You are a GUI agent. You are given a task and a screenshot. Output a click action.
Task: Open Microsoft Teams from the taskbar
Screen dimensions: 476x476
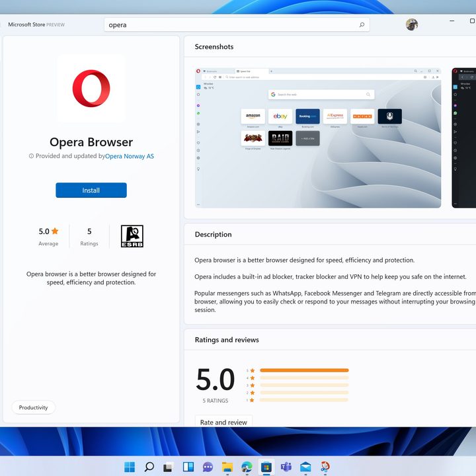pyautogui.click(x=286, y=467)
